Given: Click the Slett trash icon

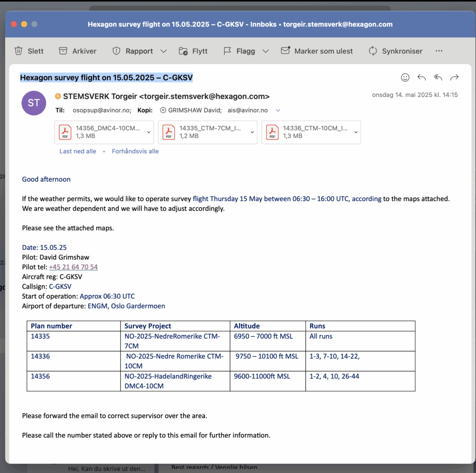Looking at the screenshot, I should coord(19,51).
